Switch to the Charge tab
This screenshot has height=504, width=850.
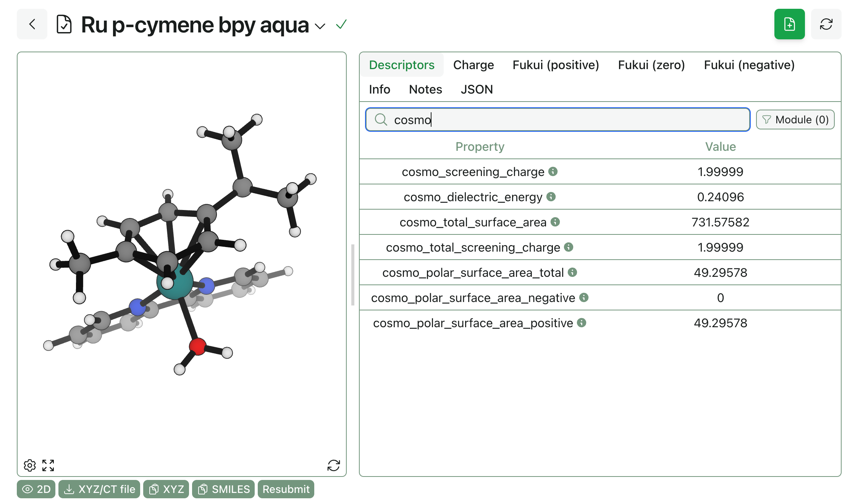pos(473,65)
